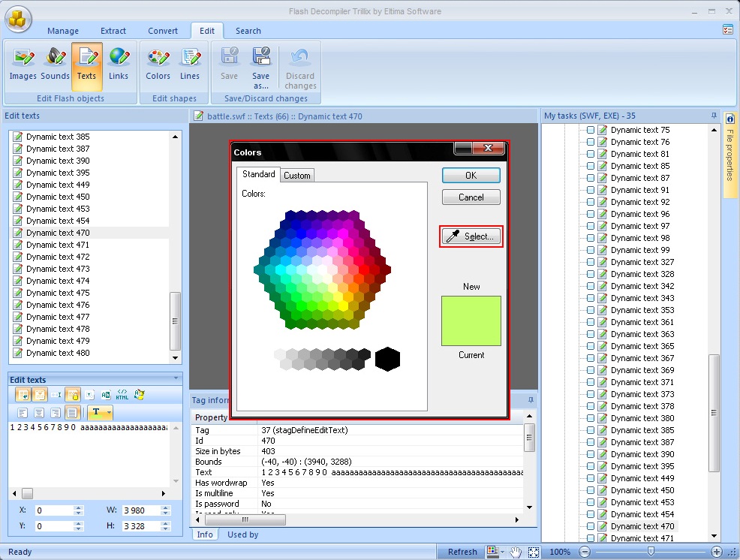Expand the background color dropdown in status bar
Screen dimensions: 740x560
pos(502,552)
